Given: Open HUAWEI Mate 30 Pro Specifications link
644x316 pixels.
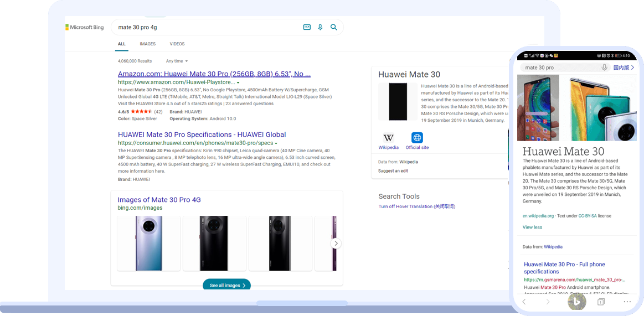Looking at the screenshot, I should pos(202,134).
